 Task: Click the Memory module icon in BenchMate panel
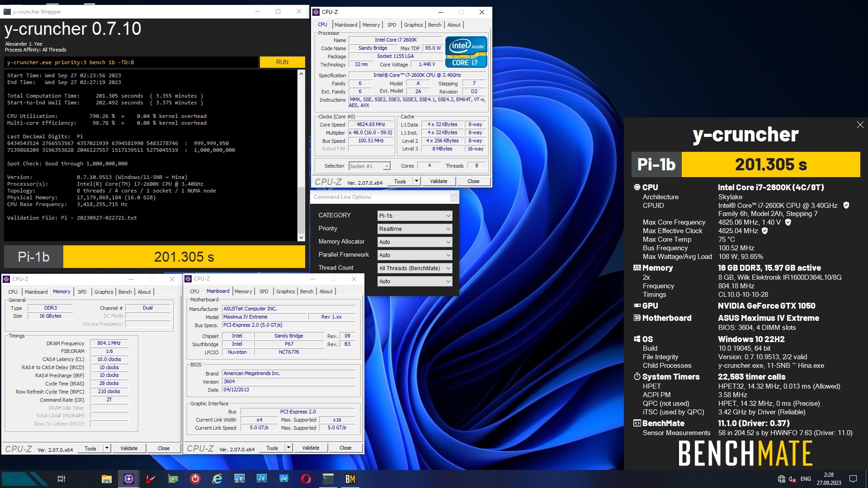click(637, 267)
